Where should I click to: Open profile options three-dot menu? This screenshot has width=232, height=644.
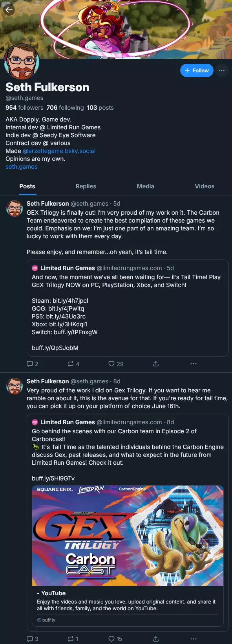[222, 70]
